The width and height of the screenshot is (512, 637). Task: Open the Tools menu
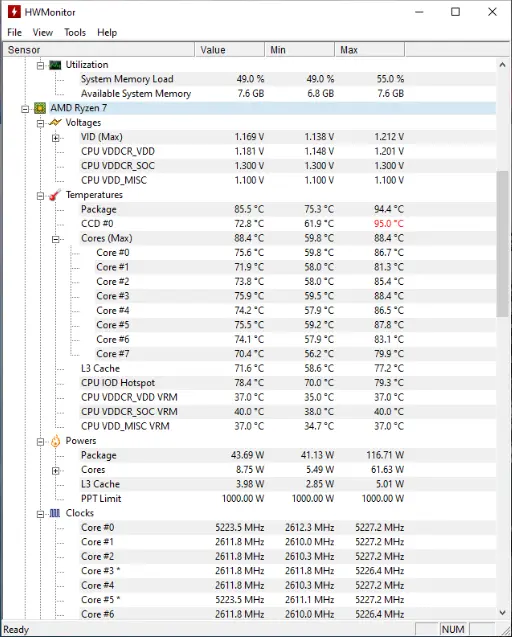click(75, 32)
